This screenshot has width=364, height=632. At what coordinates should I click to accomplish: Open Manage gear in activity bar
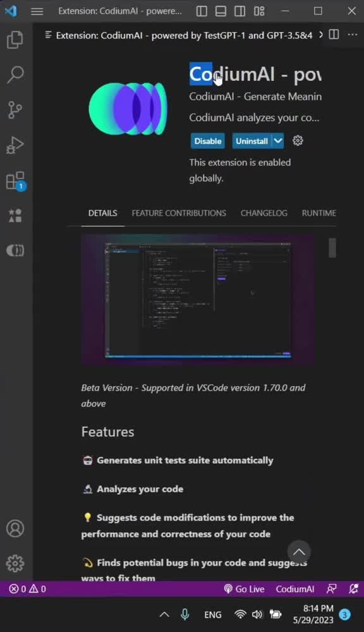[x=15, y=563]
